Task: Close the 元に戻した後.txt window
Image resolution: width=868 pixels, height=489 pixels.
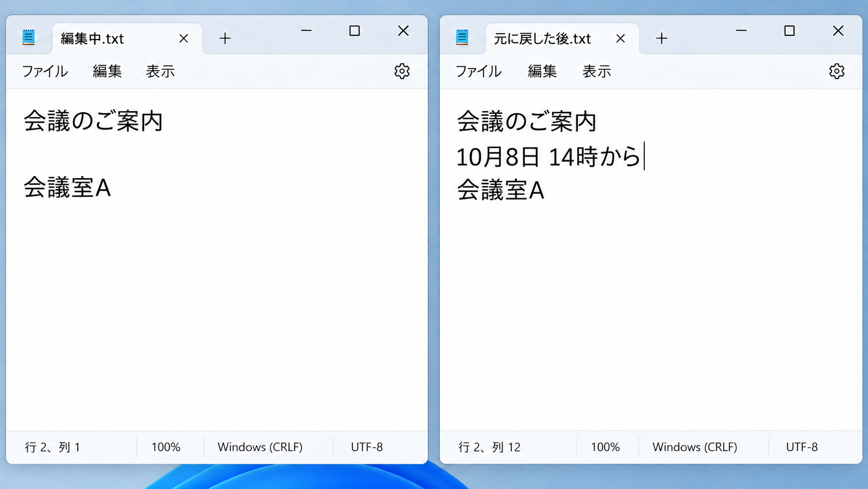Action: point(838,31)
